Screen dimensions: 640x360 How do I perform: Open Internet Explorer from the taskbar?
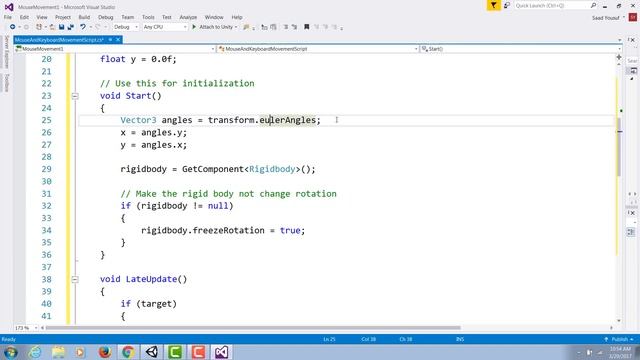(35, 352)
